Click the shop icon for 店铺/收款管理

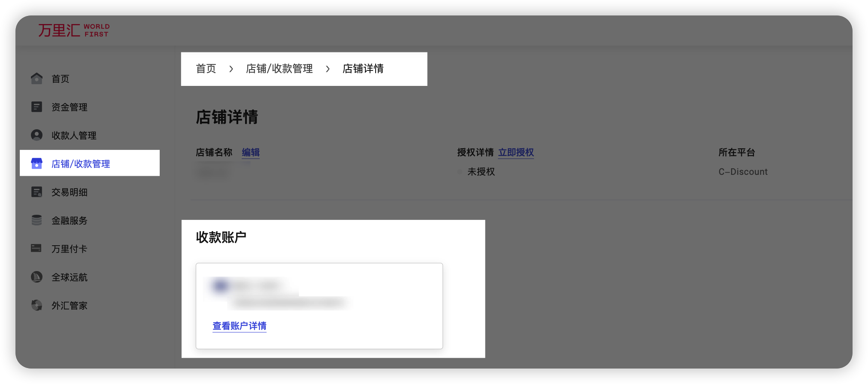click(37, 164)
